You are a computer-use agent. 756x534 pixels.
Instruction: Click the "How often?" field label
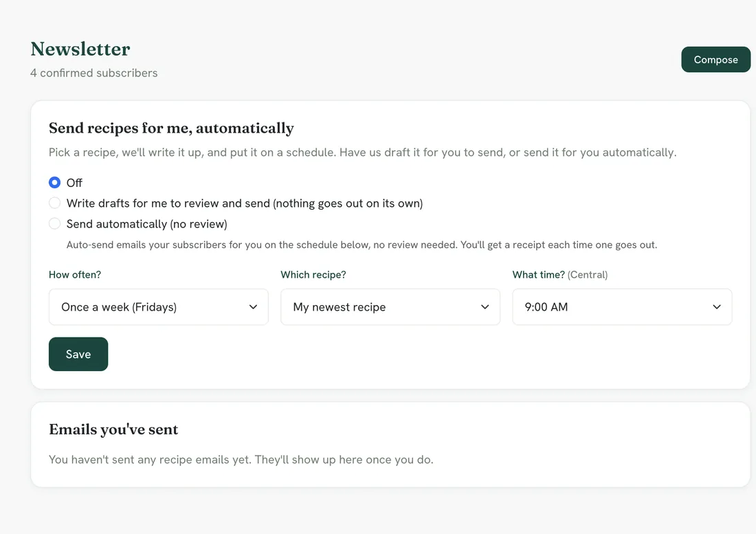pyautogui.click(x=75, y=275)
